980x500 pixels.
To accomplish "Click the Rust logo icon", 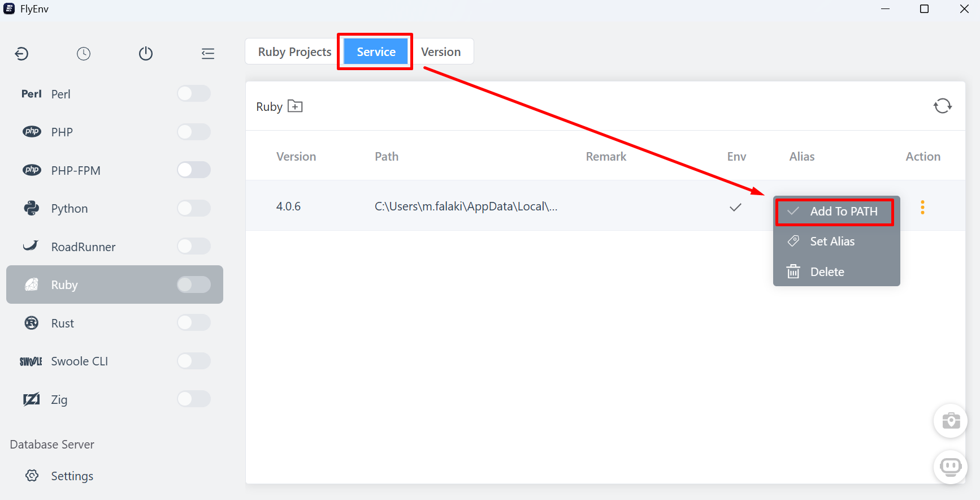I will click(32, 323).
